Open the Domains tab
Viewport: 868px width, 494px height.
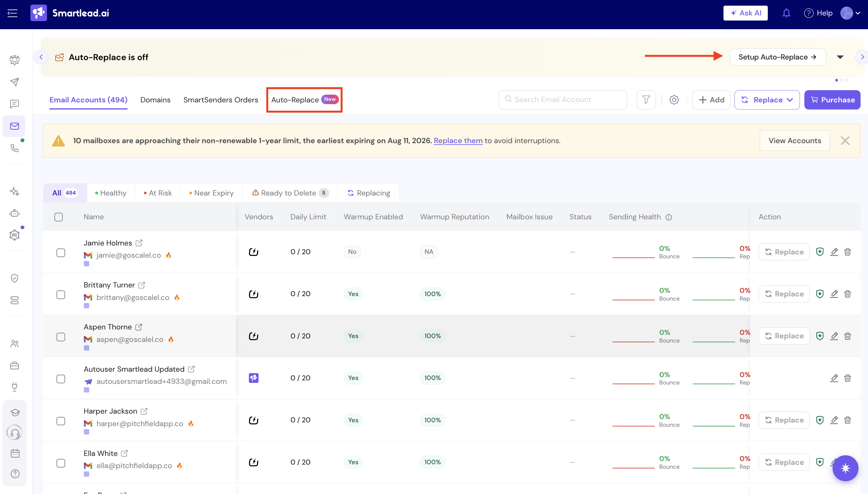coord(155,100)
